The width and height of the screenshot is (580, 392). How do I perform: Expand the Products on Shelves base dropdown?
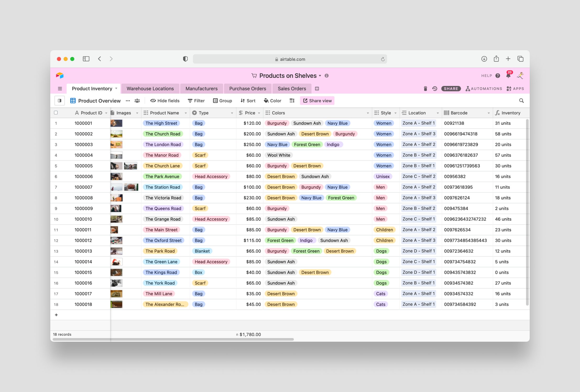coord(320,76)
